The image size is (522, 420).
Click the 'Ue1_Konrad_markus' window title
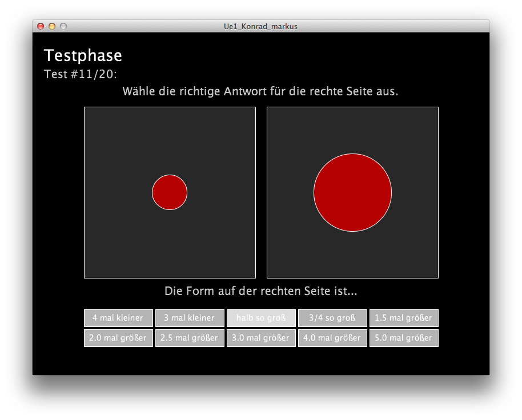click(260, 26)
